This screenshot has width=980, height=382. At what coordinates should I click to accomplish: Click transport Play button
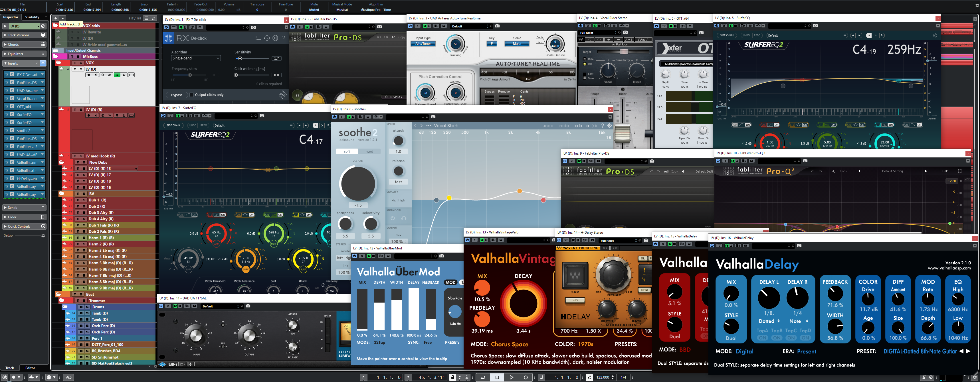511,377
